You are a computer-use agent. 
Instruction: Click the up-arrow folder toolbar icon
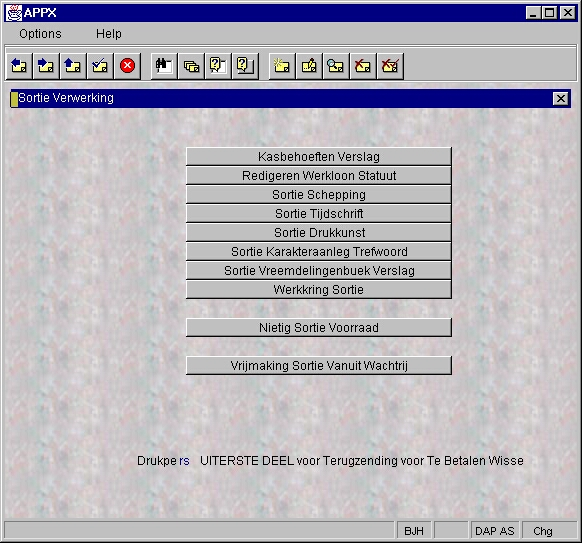(x=73, y=66)
